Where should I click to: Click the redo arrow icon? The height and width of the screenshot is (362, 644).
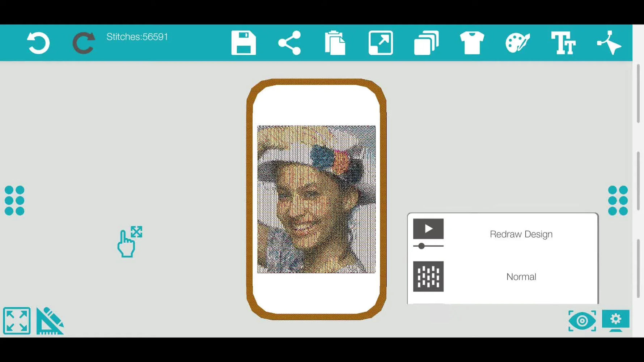(84, 43)
